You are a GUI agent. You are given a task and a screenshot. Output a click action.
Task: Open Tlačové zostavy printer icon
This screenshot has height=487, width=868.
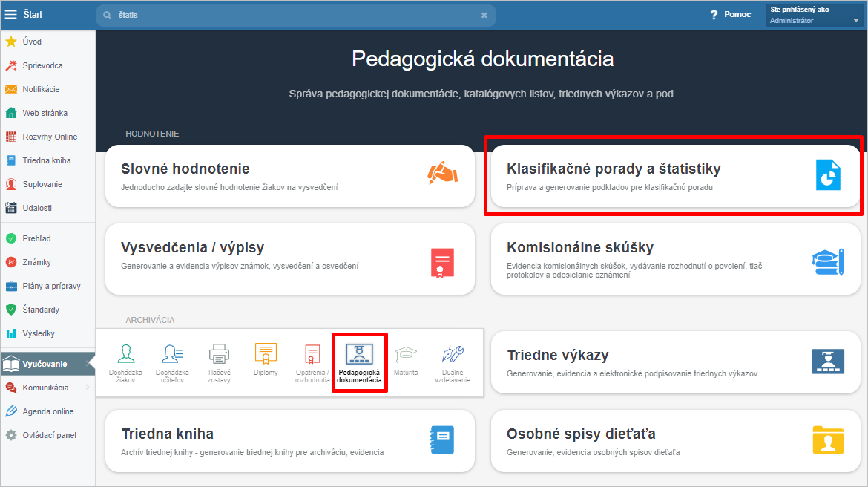click(x=219, y=355)
